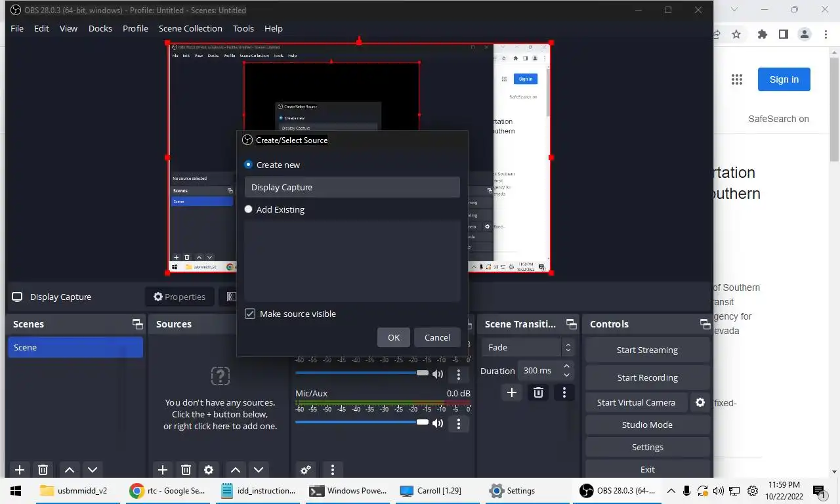Open Chrome three-dot menu
This screenshot has width=840, height=504.
tap(826, 34)
